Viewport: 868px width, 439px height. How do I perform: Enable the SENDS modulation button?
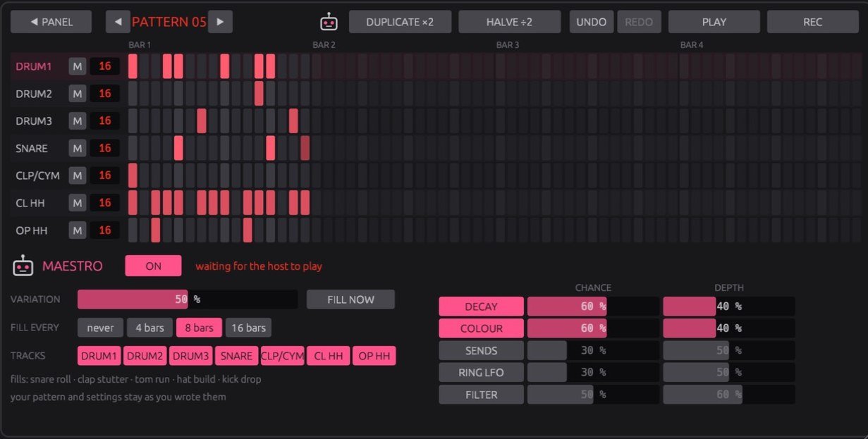(481, 350)
